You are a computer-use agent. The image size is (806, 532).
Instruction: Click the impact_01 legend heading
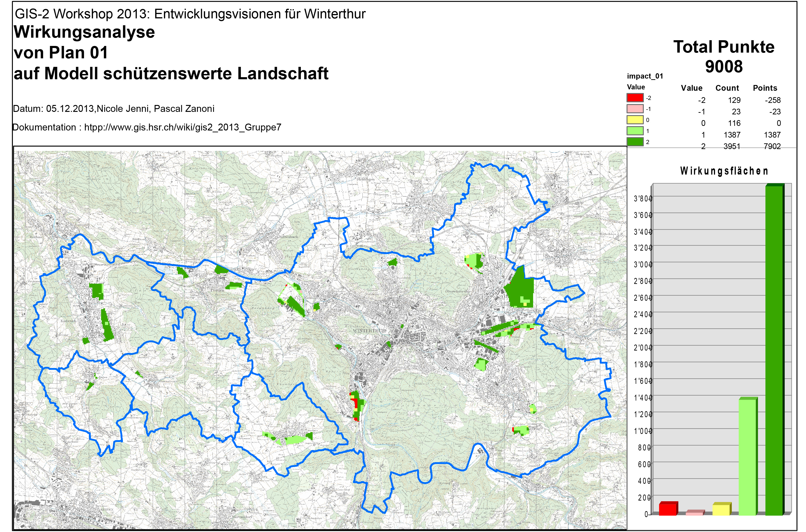(645, 76)
